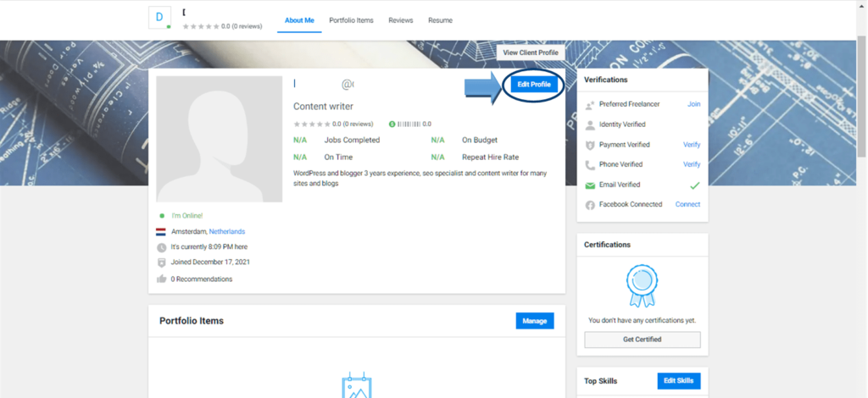
Task: Click the I'm Online! status text
Action: (187, 216)
